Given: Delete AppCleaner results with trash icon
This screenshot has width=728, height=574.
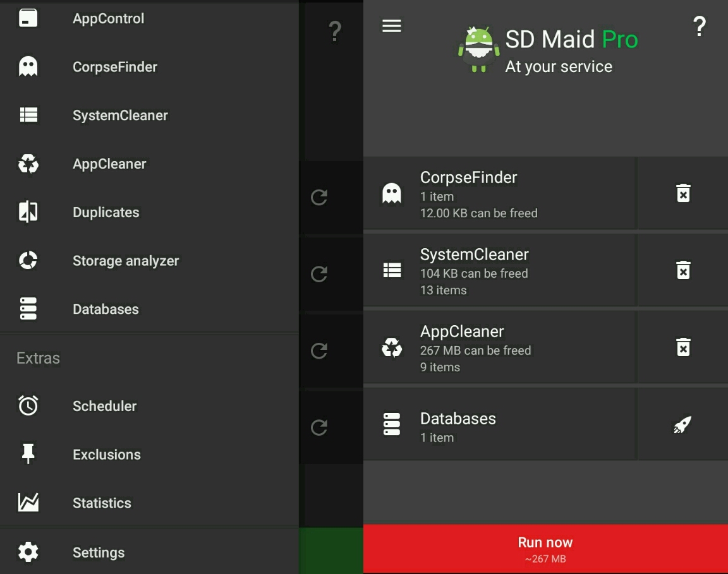Looking at the screenshot, I should tap(683, 347).
